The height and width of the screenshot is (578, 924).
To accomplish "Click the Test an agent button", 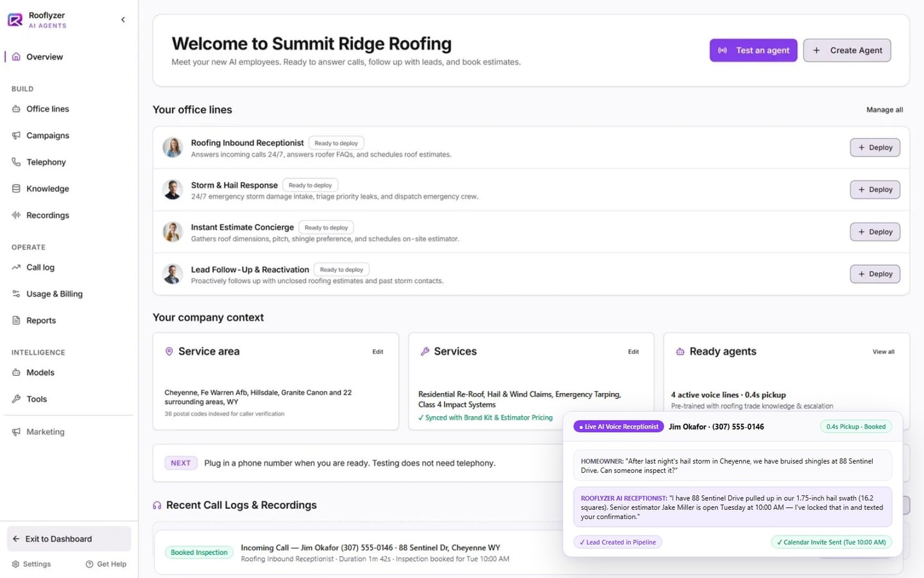I will pos(753,50).
